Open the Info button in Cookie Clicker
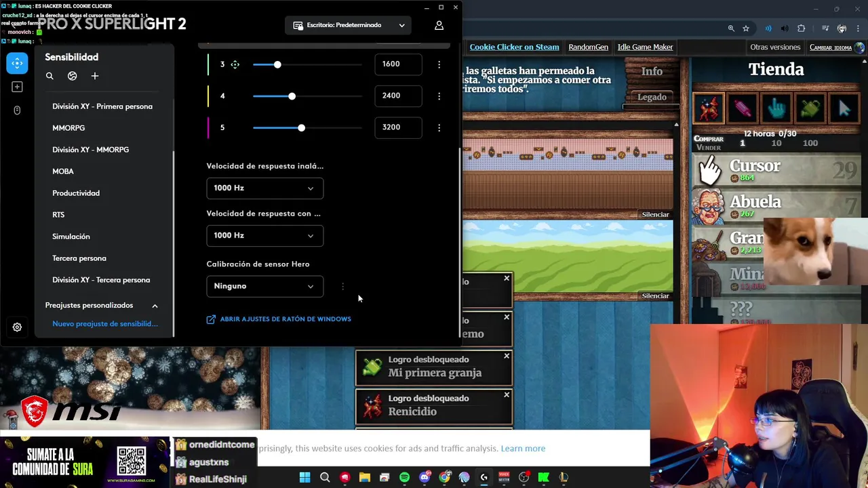The image size is (868, 488). tap(652, 71)
